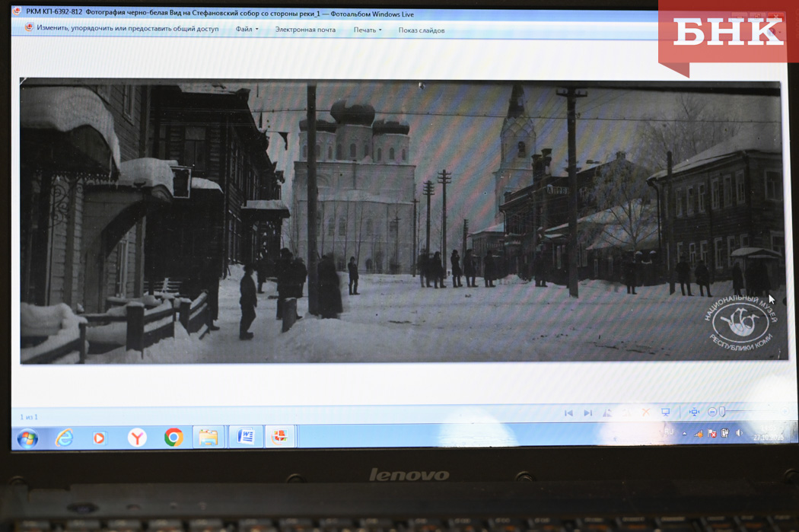This screenshot has width=799, height=532.
Task: Rotate the photo counterclockwise
Action: [x=607, y=413]
